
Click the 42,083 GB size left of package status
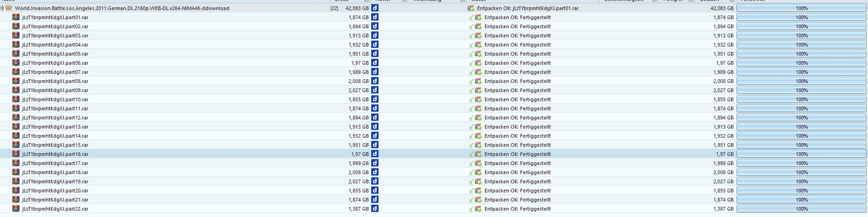click(357, 8)
